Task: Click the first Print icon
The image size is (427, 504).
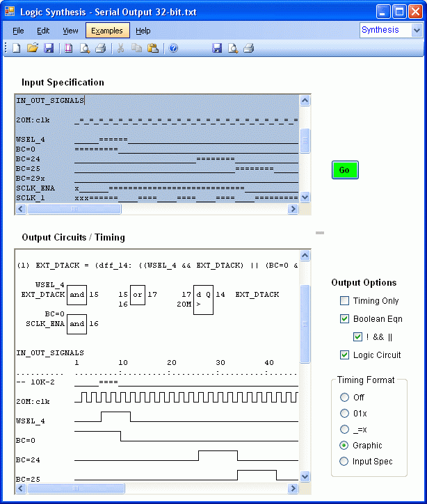Action: click(x=101, y=48)
